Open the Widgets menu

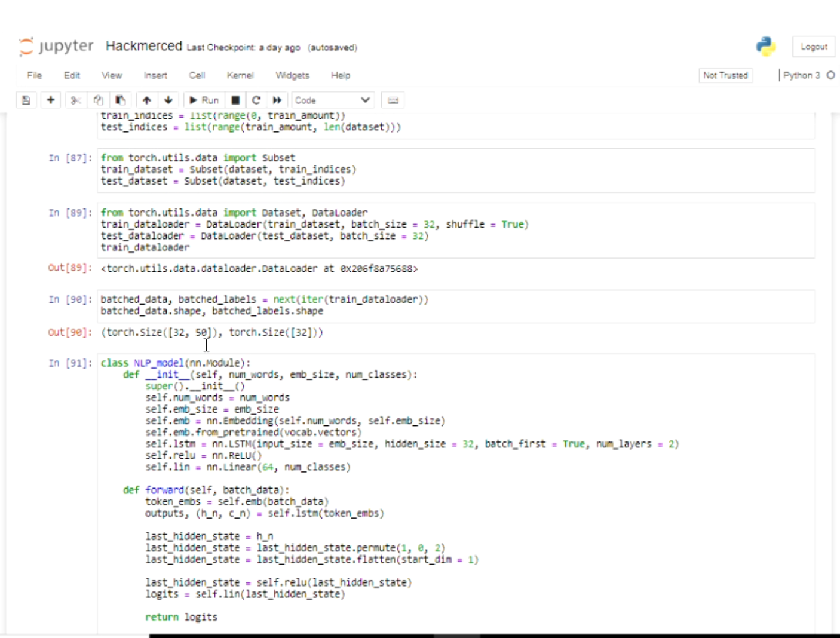click(x=292, y=75)
